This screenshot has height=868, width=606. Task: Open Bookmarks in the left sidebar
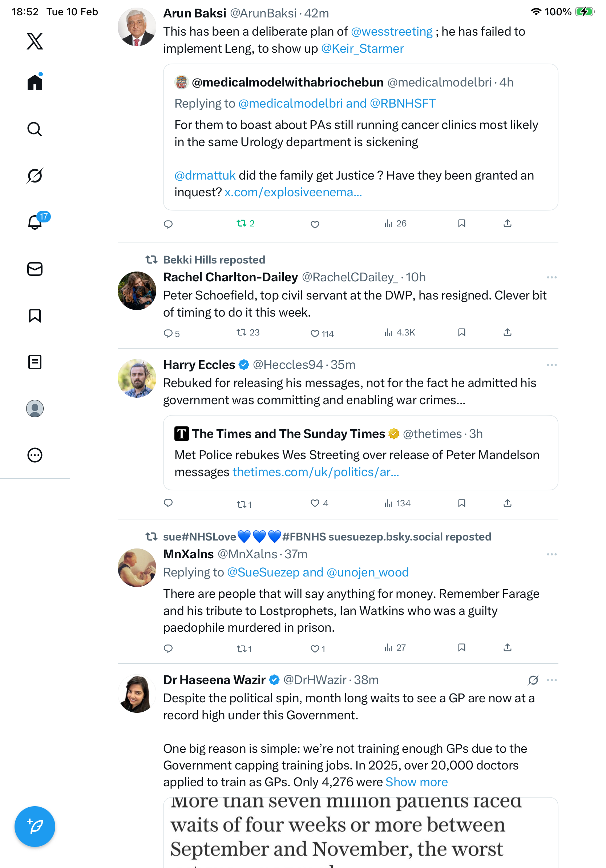coord(35,316)
